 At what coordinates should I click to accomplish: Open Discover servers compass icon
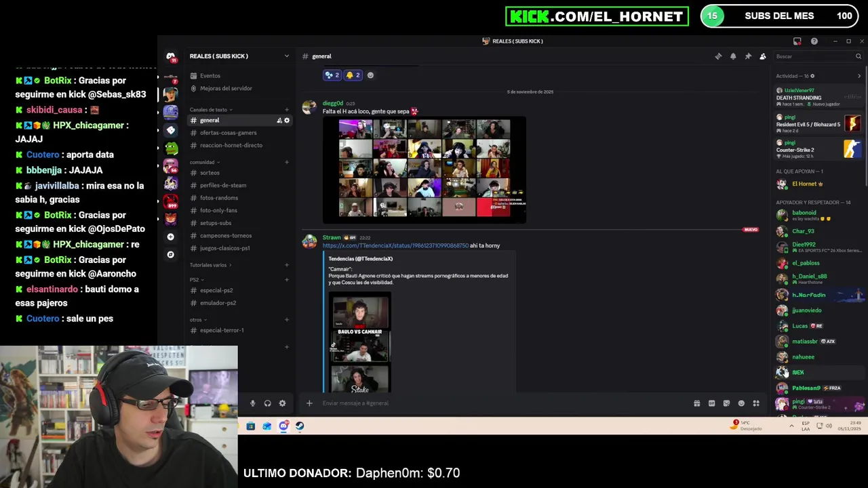(x=171, y=255)
